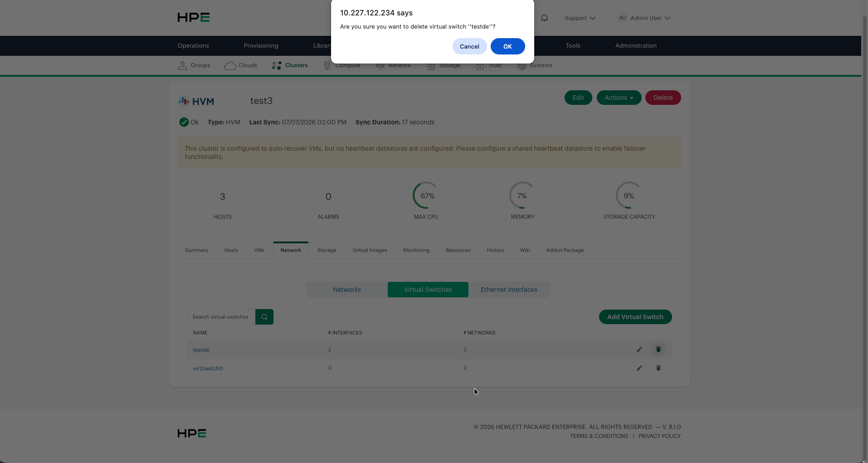Open the notifications bell icon
The width and height of the screenshot is (868, 463).
[x=545, y=18]
